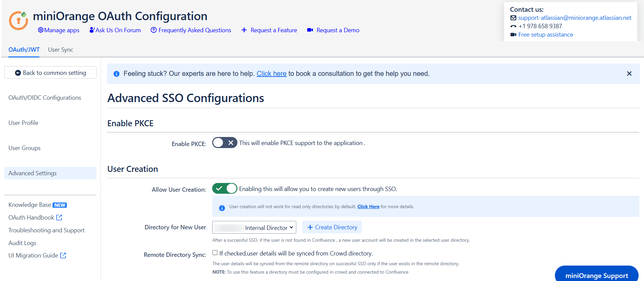Open Frequently Asked Questions help icon
This screenshot has width=644, height=281.
pyautogui.click(x=154, y=30)
